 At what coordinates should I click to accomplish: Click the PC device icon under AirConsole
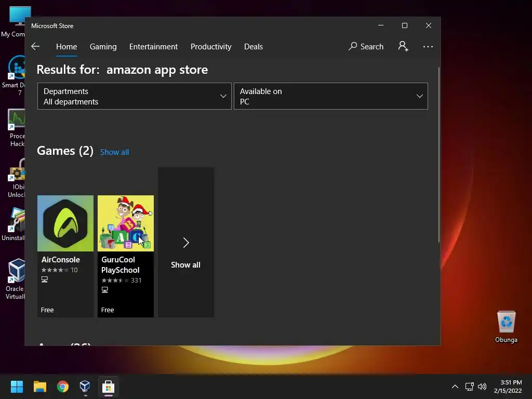click(x=45, y=279)
